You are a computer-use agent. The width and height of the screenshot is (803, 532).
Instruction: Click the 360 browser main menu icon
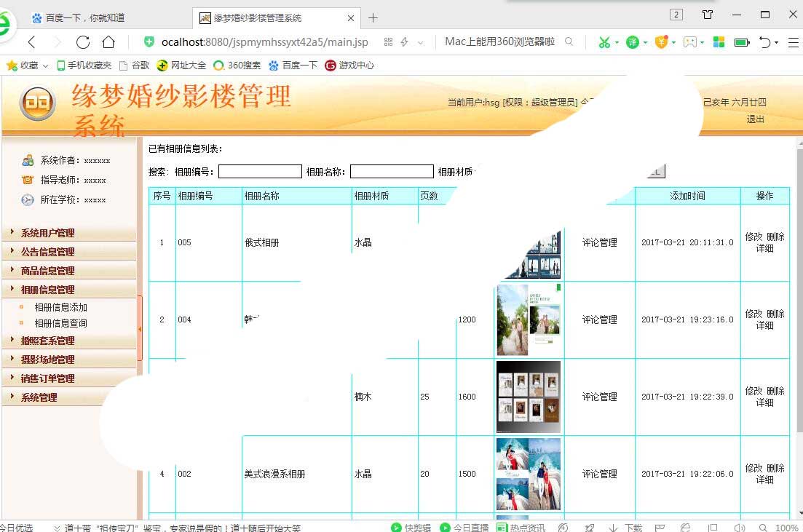pyautogui.click(x=792, y=42)
